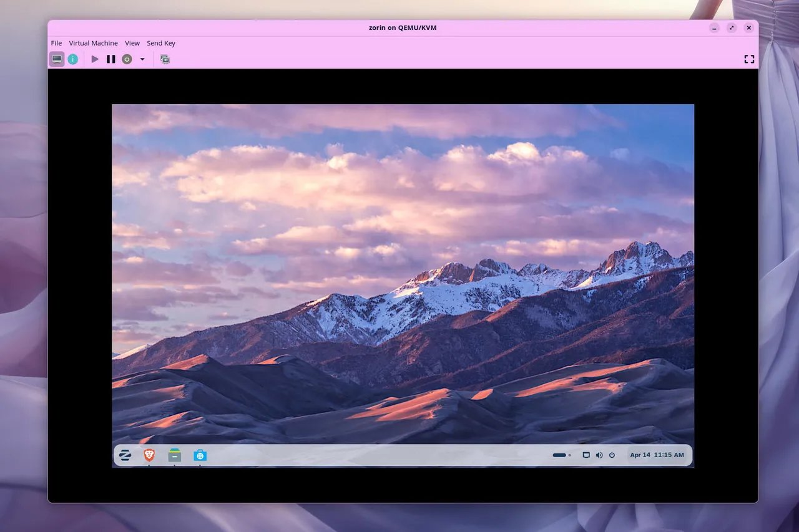Open the manage VM snapshots icon

pyautogui.click(x=165, y=59)
